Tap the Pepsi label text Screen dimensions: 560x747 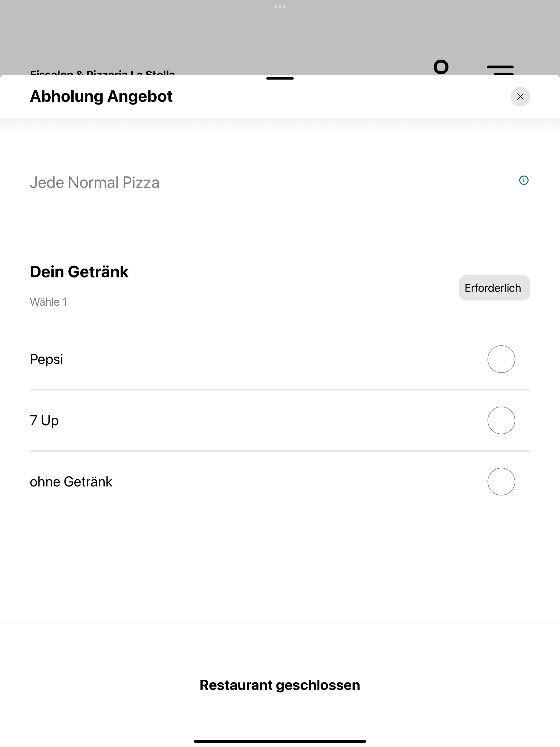pos(46,359)
